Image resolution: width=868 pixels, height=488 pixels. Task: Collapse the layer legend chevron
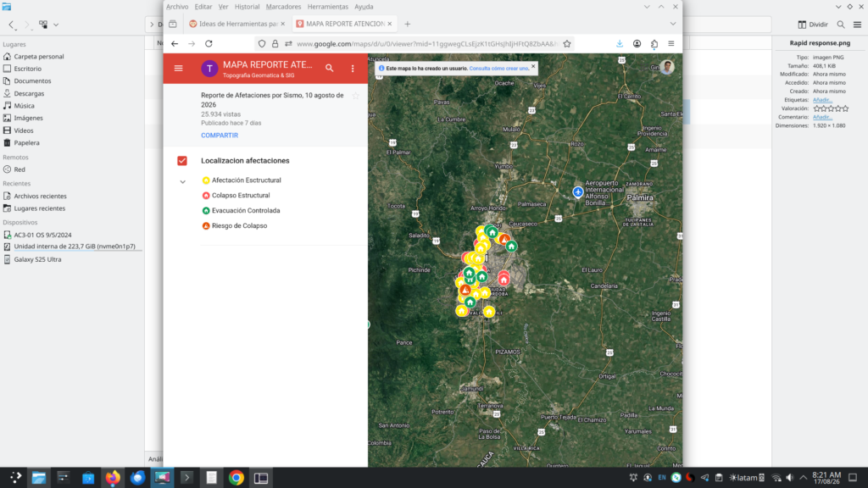(183, 181)
